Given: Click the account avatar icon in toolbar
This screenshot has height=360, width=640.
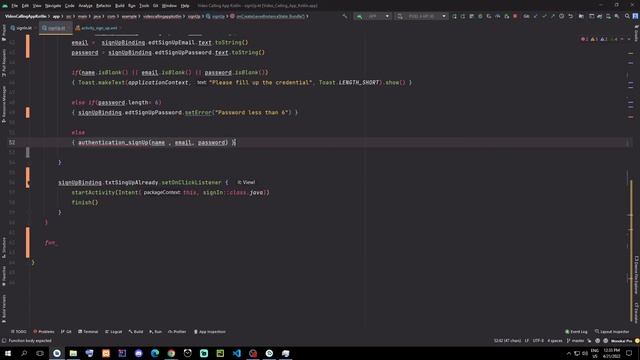Looking at the screenshot, I should (636, 16).
